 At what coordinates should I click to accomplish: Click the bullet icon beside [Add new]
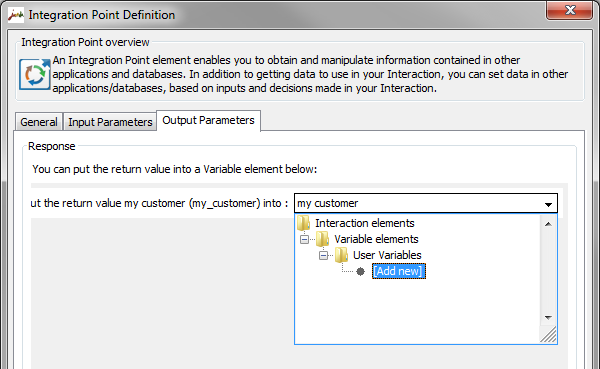[x=360, y=271]
